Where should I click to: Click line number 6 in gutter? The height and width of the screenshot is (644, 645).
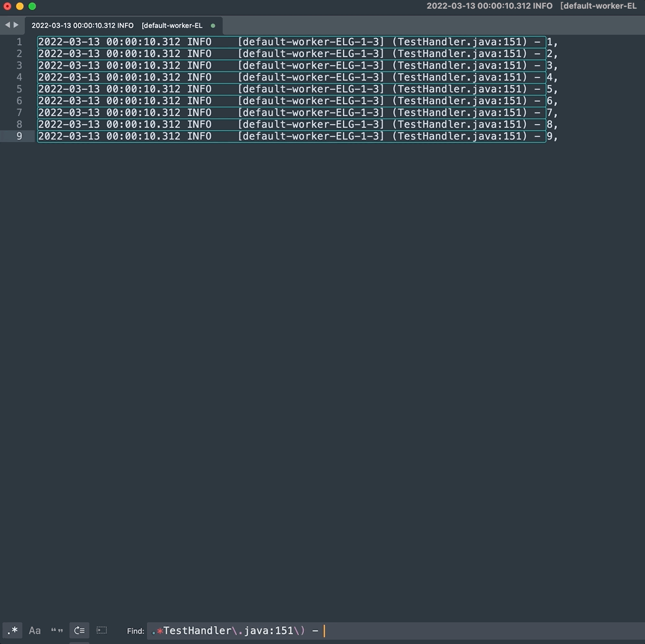(19, 101)
